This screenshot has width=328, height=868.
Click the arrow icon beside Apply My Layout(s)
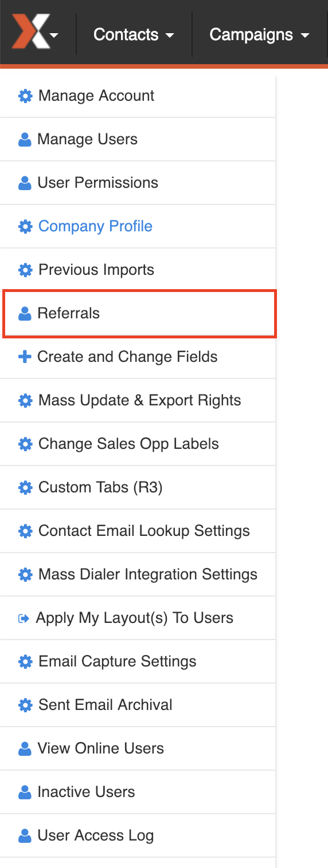[24, 618]
